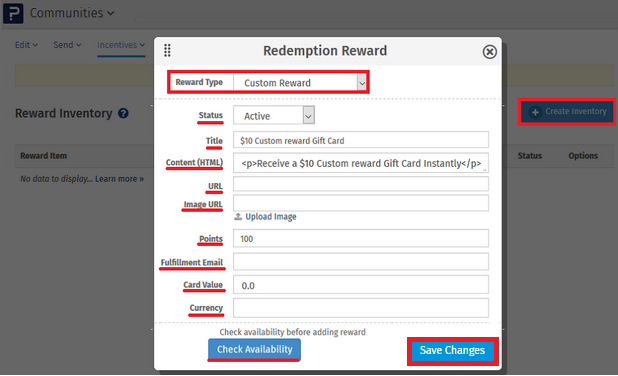Click the Points input field
Viewport: 618px width, 376px height.
pyautogui.click(x=361, y=238)
